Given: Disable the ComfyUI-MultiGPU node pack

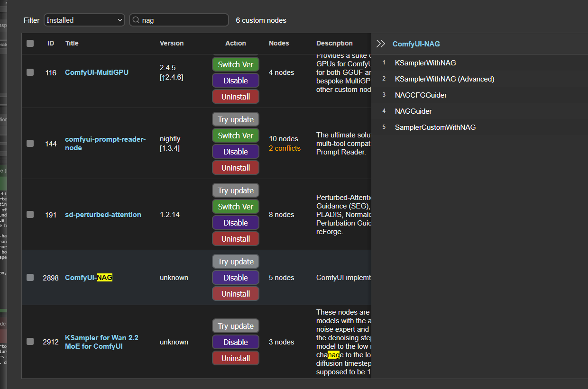Looking at the screenshot, I should click(235, 81).
